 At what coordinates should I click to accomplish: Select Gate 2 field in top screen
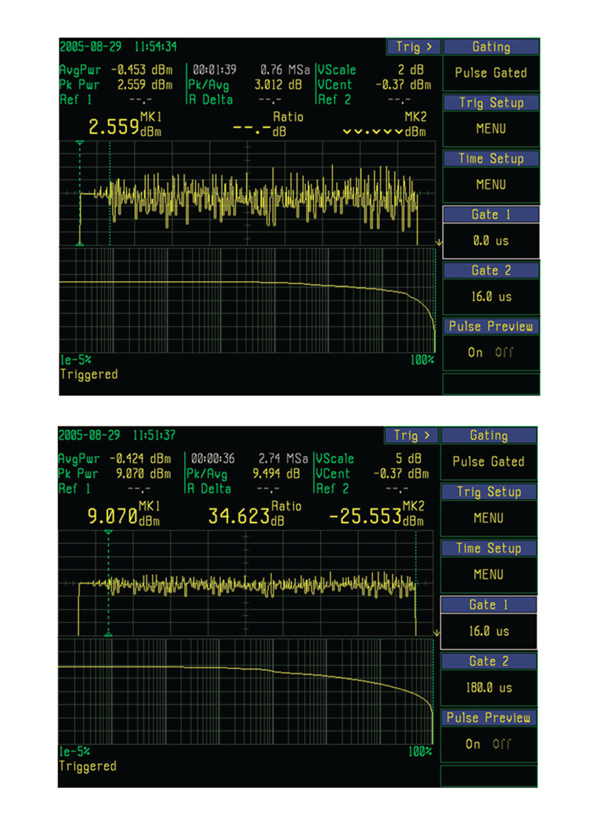[490, 296]
